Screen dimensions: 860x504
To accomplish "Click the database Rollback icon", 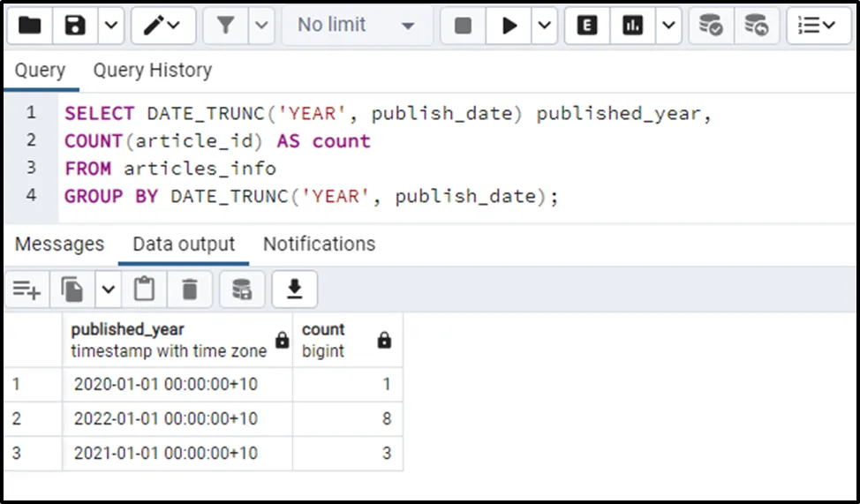I will pyautogui.click(x=756, y=26).
